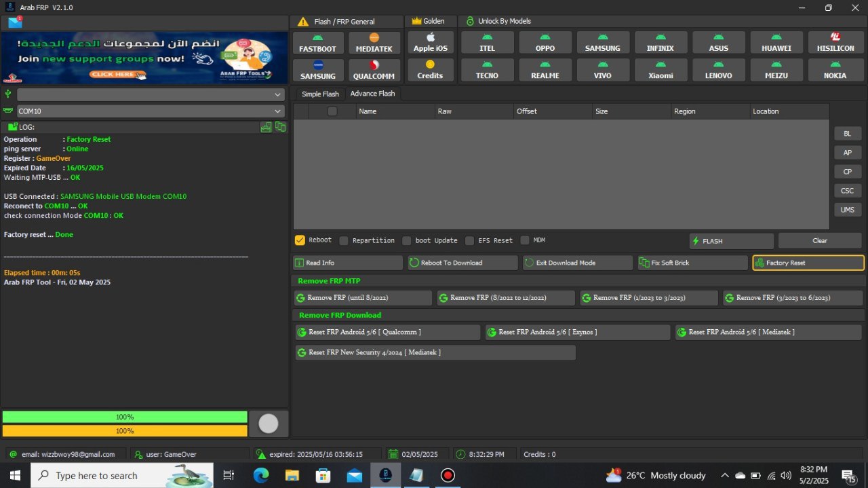
Task: Select the NOKIA model icon
Action: coord(835,69)
